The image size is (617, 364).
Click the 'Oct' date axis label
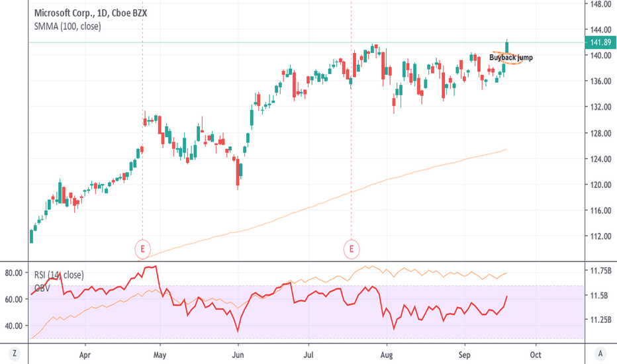pyautogui.click(x=535, y=355)
